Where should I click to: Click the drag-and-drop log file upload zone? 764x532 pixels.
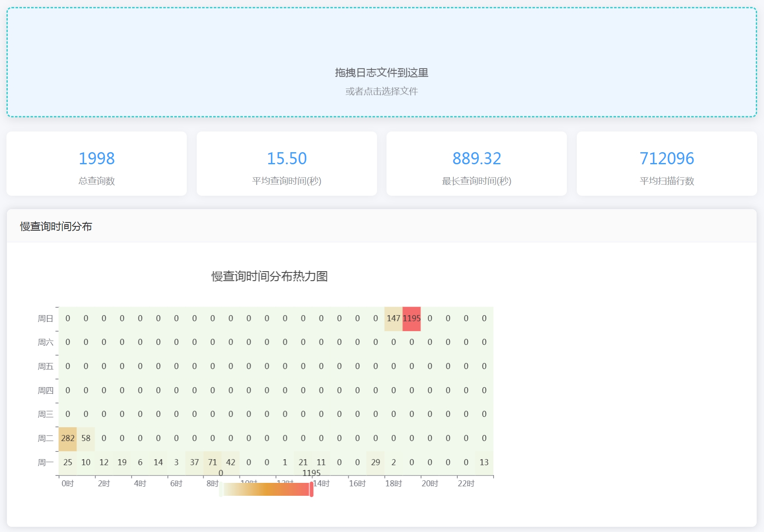click(x=382, y=60)
